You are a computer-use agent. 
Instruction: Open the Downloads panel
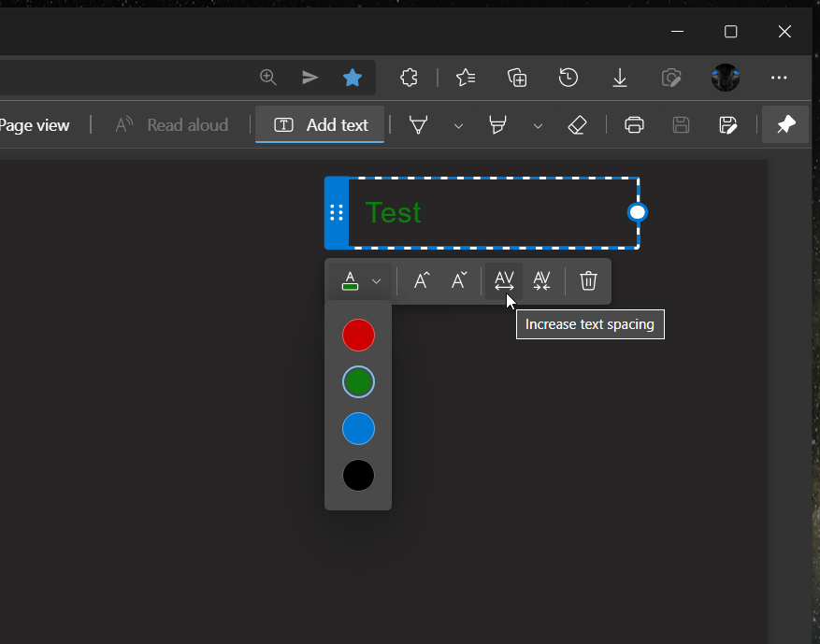619,78
